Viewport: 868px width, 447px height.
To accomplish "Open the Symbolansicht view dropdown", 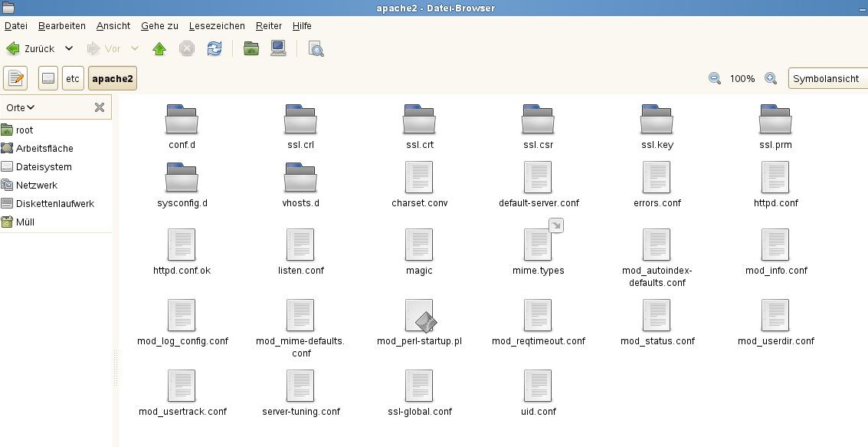I will pyautogui.click(x=827, y=79).
